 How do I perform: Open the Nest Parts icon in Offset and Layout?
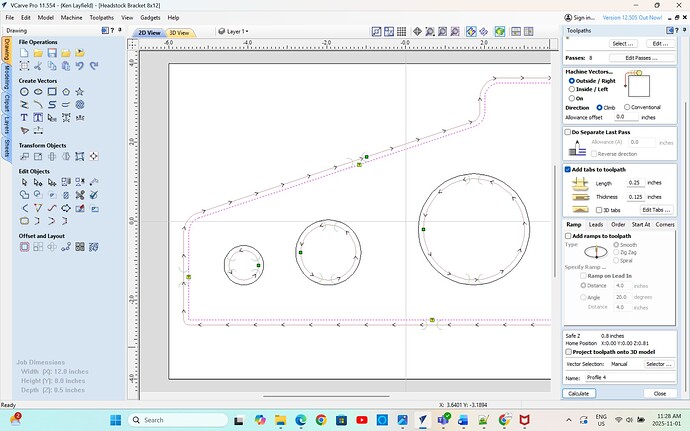(x=94, y=247)
